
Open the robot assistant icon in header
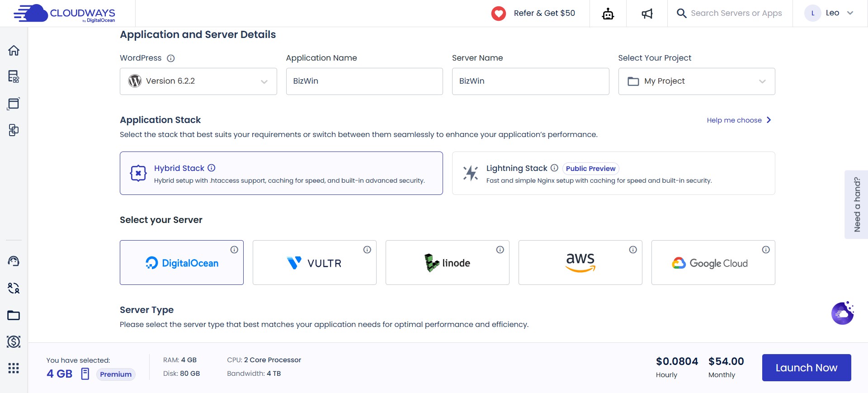[608, 14]
